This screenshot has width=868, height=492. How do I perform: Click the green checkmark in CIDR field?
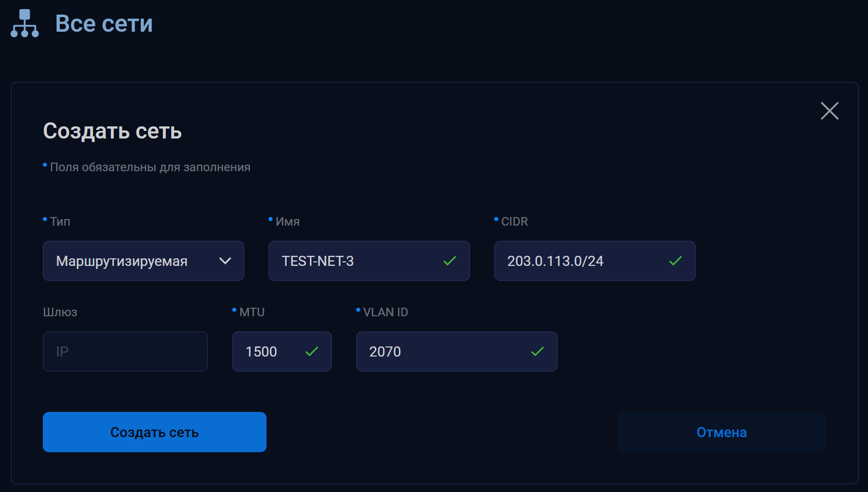[x=675, y=261]
